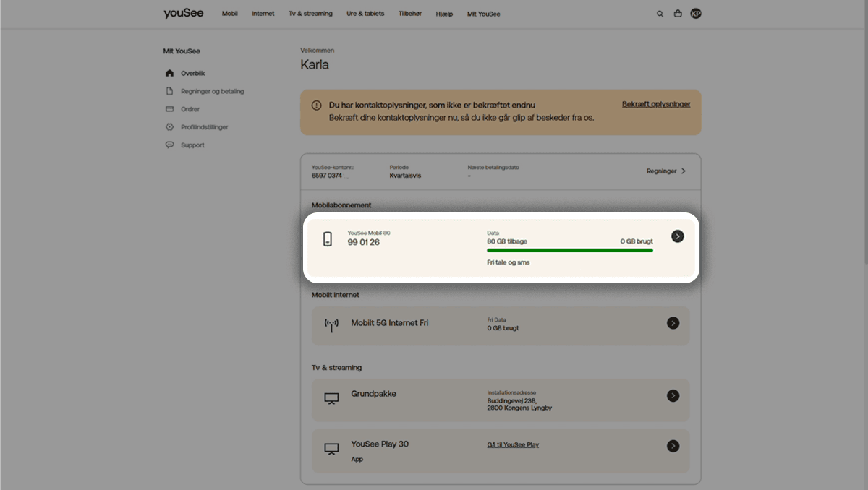
Task: Open Mobilt 5G Internet Fri details arrow
Action: (673, 323)
